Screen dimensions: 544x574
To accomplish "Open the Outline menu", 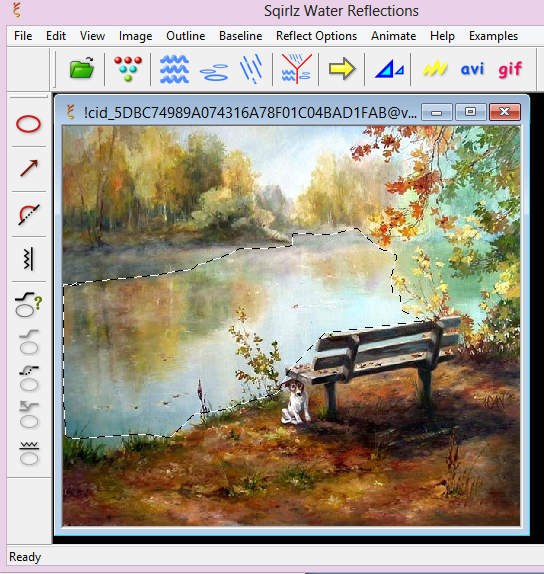I will pyautogui.click(x=186, y=36).
